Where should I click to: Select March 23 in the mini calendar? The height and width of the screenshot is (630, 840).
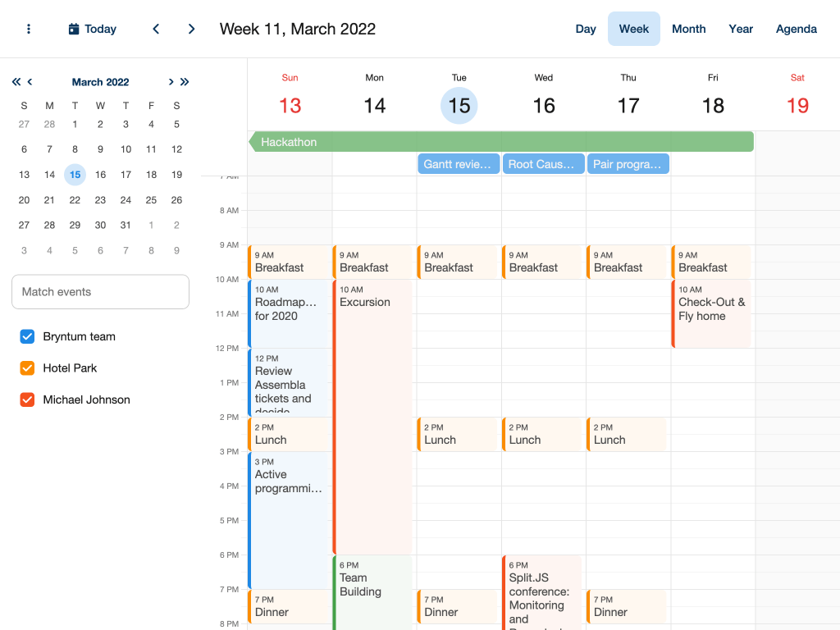click(100, 200)
